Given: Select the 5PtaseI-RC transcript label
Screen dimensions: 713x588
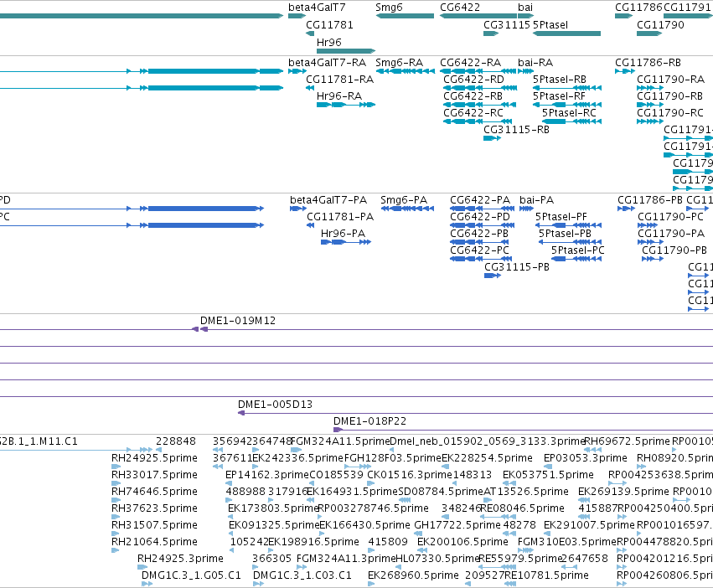Looking at the screenshot, I should click(569, 113).
